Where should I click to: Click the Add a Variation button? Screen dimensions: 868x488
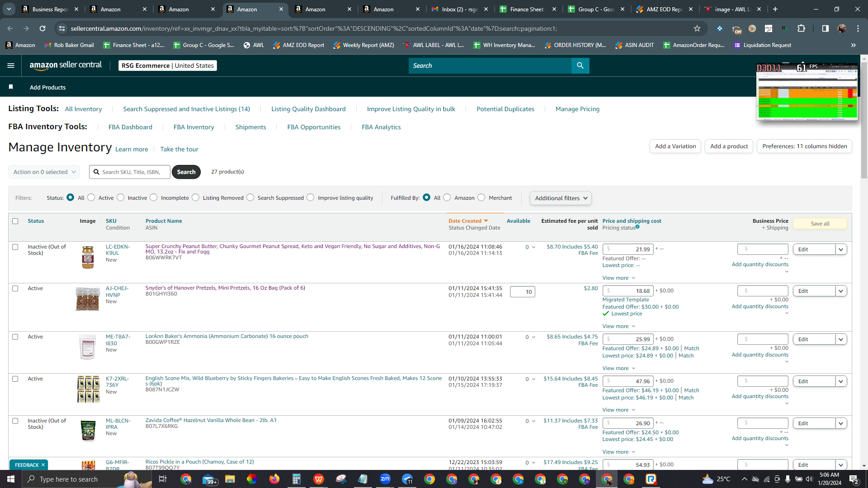675,146
